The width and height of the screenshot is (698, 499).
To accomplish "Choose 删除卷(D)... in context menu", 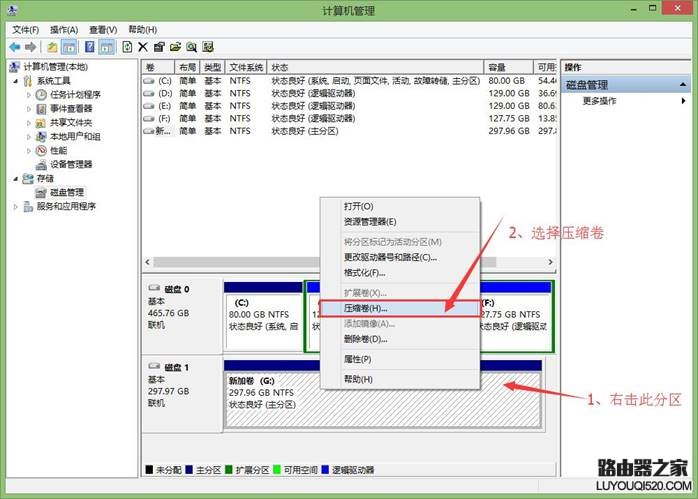I will pyautogui.click(x=400, y=339).
